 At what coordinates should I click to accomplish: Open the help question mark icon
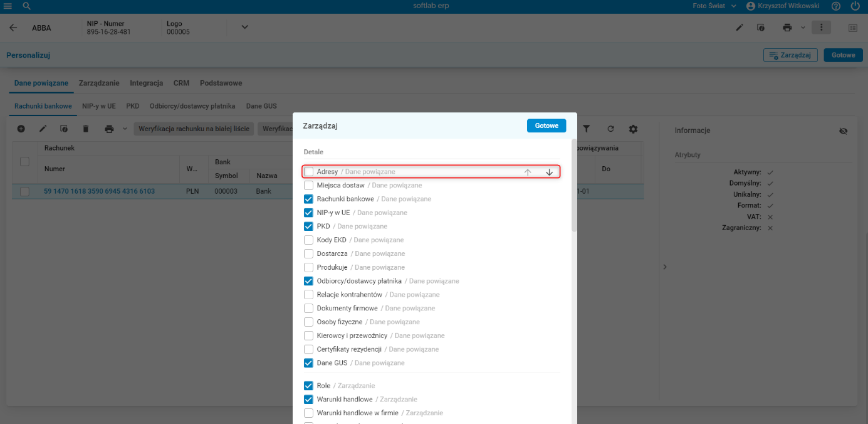click(836, 6)
